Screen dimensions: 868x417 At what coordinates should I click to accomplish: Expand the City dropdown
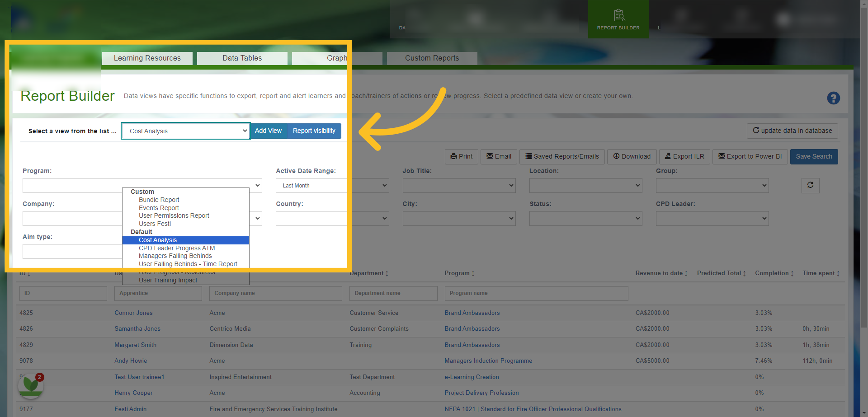click(x=459, y=219)
